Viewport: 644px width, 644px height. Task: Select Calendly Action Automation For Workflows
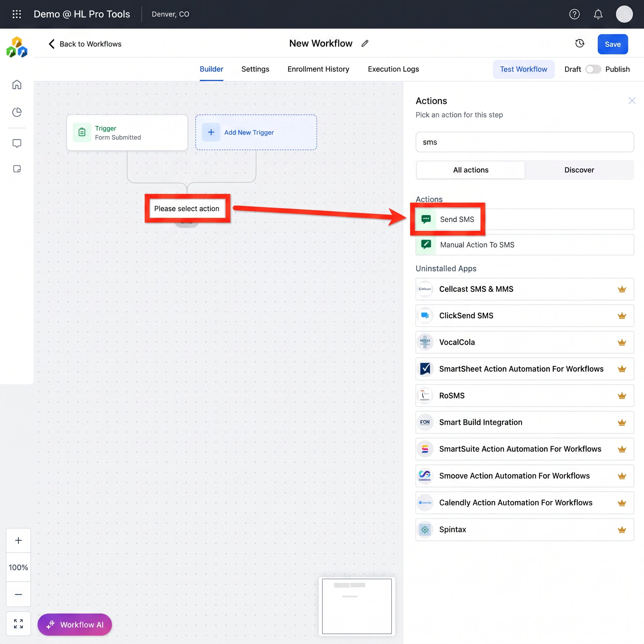pos(525,502)
